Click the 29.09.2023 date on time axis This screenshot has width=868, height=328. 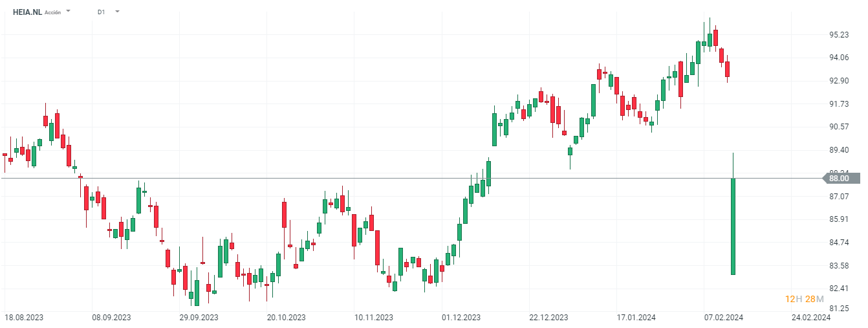tap(199, 318)
